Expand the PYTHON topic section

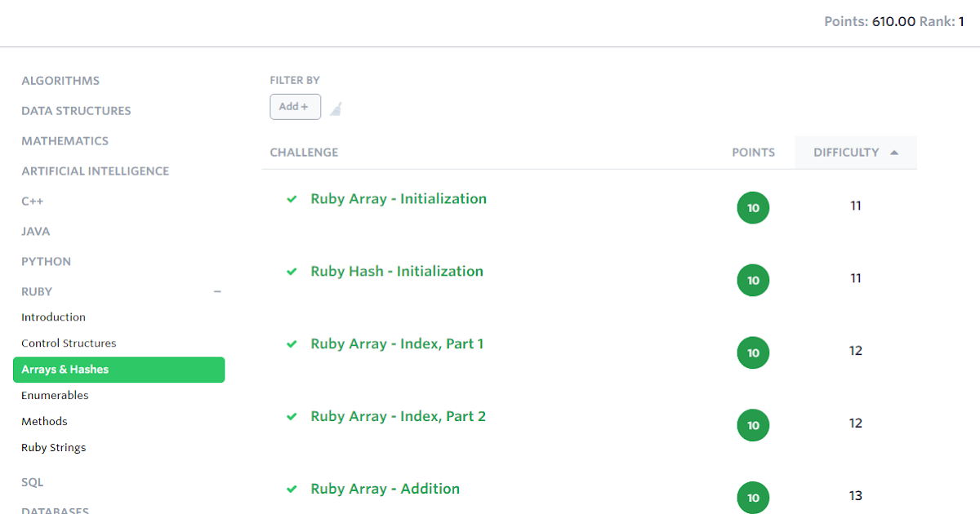(x=46, y=261)
